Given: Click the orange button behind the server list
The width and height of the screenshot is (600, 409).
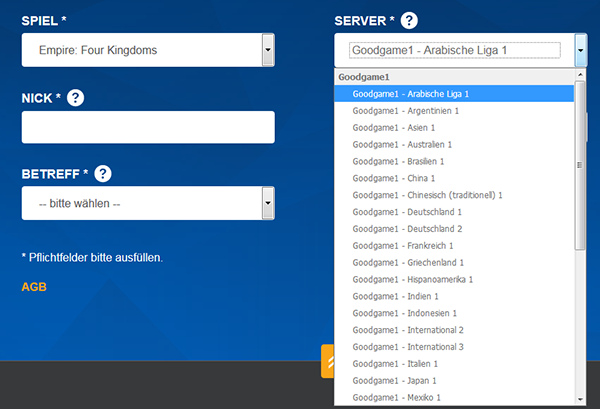Looking at the screenshot, I should pyautogui.click(x=328, y=361).
